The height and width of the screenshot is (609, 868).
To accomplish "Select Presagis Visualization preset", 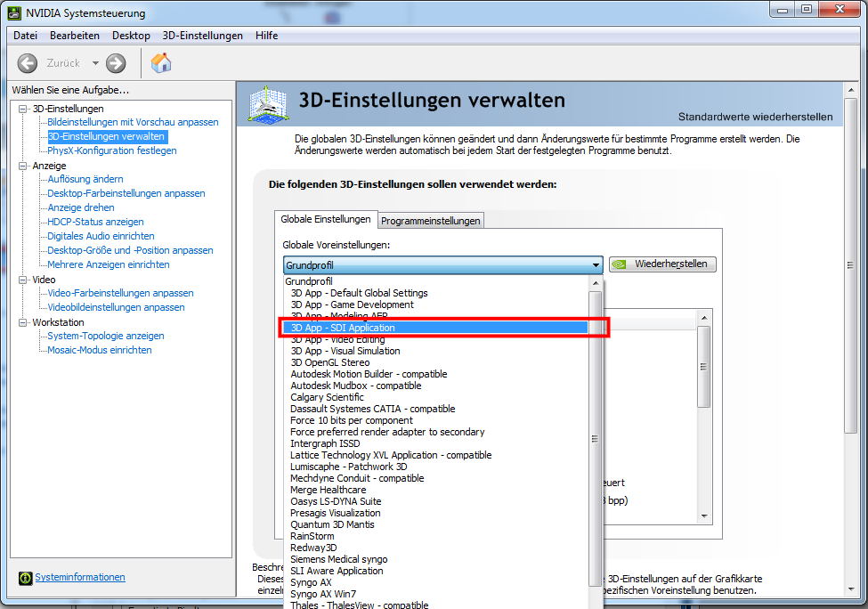I will click(x=435, y=513).
